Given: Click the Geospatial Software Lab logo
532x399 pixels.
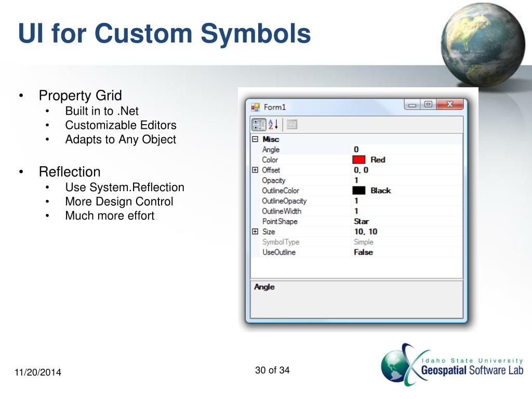Looking at the screenshot, I should (x=452, y=365).
